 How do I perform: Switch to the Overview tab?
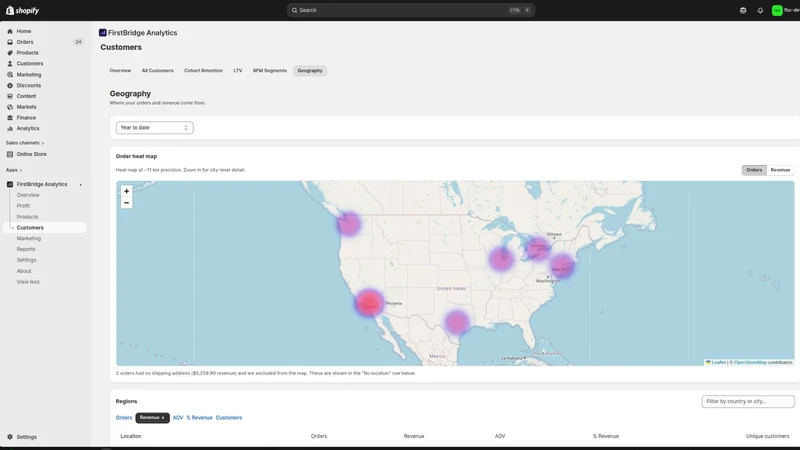point(120,70)
